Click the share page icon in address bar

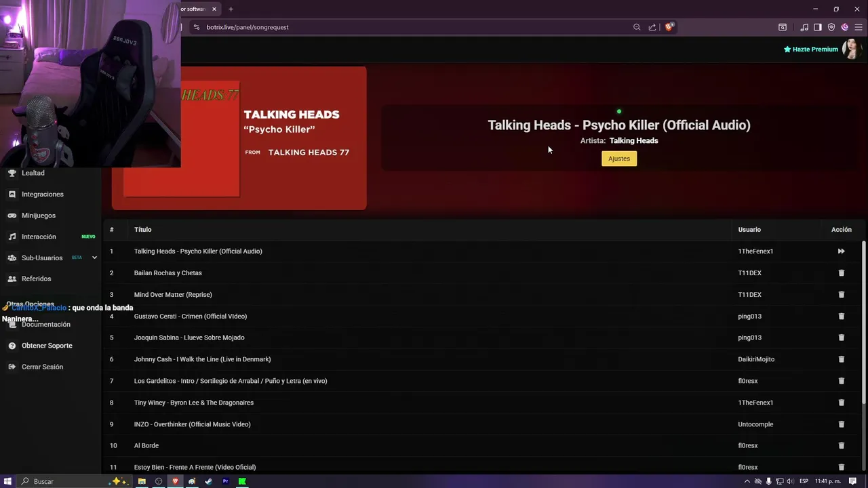[x=652, y=27]
